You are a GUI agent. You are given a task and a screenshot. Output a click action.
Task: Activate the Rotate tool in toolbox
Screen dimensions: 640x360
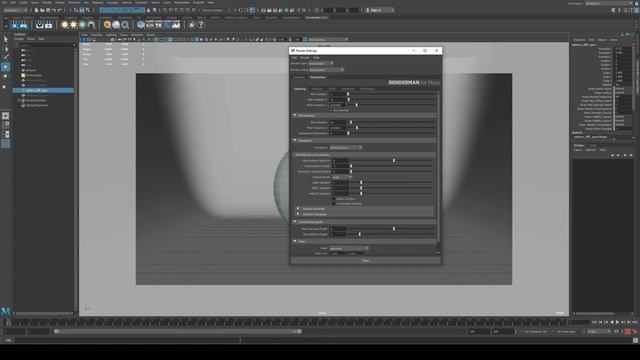click(5, 76)
